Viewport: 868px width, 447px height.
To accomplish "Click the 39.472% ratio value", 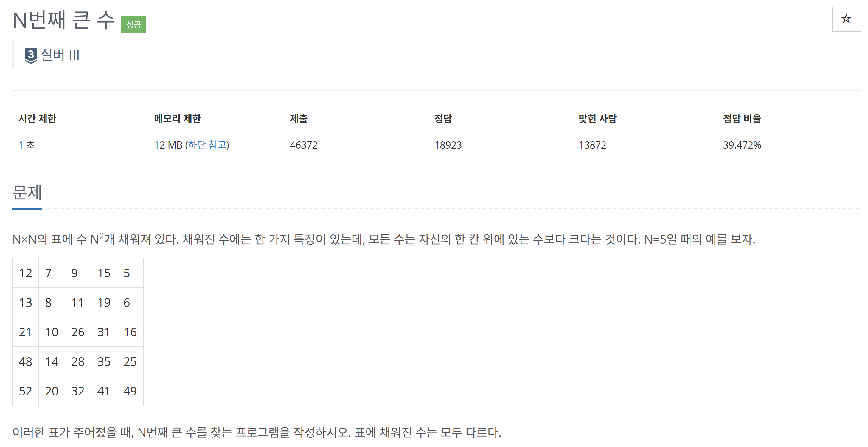I will 742,145.
